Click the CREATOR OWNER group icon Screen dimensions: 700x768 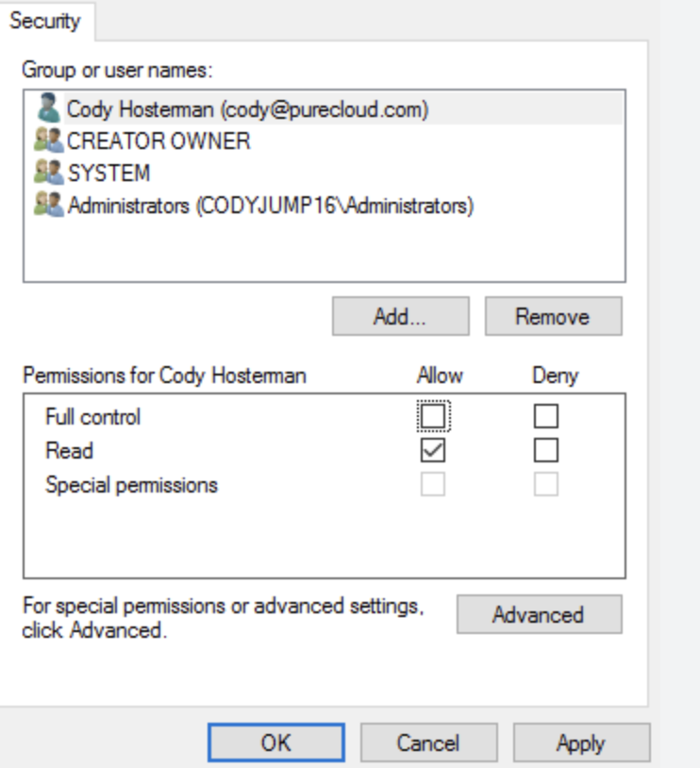click(50, 142)
